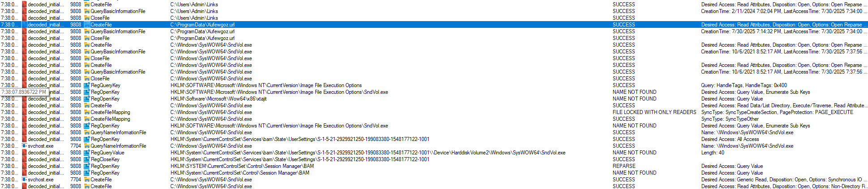868x189 pixels.
Task: Click the registry icon beside RegQueryValue
Action: 87,153
